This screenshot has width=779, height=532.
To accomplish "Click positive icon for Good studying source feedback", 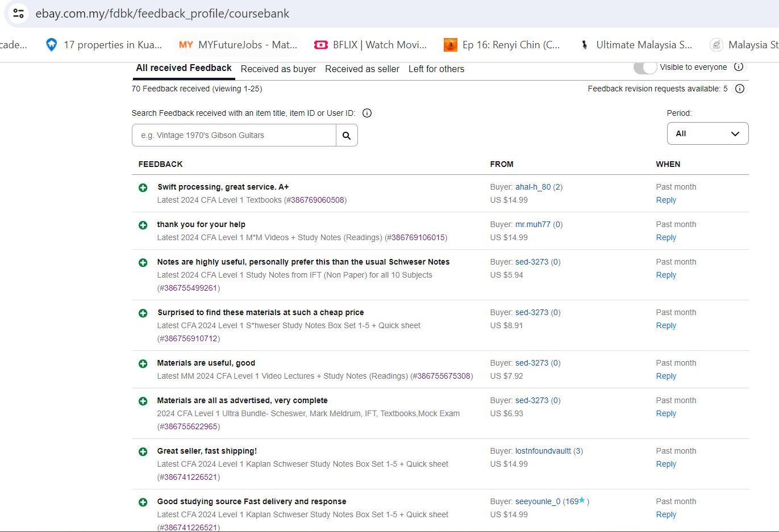I will [143, 502].
